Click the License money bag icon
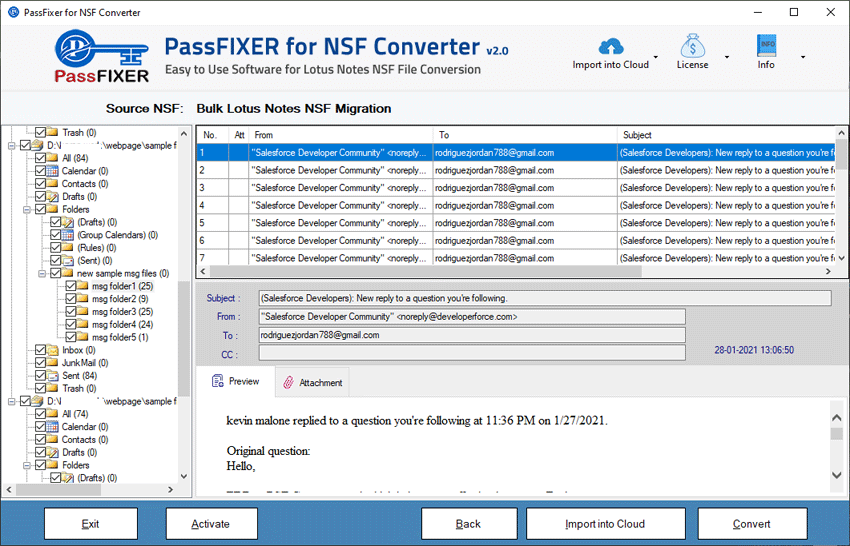The height and width of the screenshot is (546, 850). point(692,46)
